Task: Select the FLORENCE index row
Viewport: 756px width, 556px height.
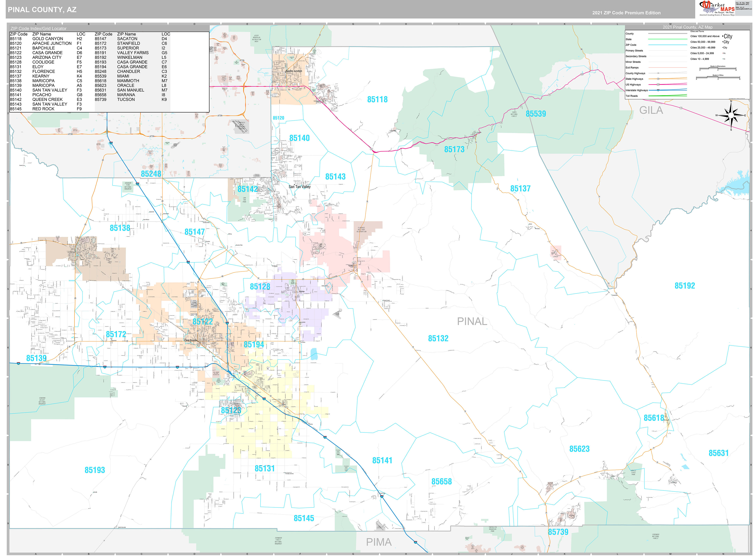Action: [x=46, y=72]
